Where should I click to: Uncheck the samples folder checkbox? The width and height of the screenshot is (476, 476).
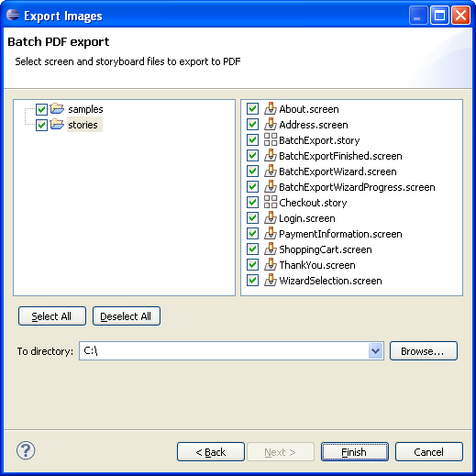point(41,109)
